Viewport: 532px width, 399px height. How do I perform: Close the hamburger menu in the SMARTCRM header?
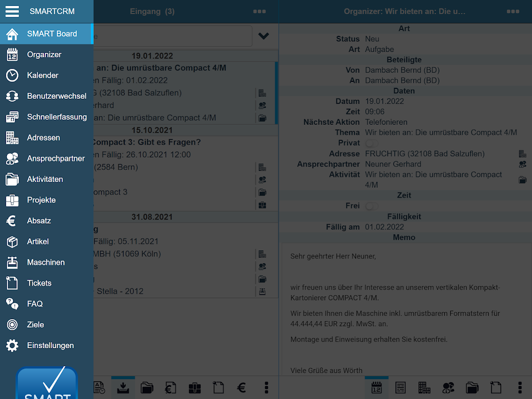12,11
